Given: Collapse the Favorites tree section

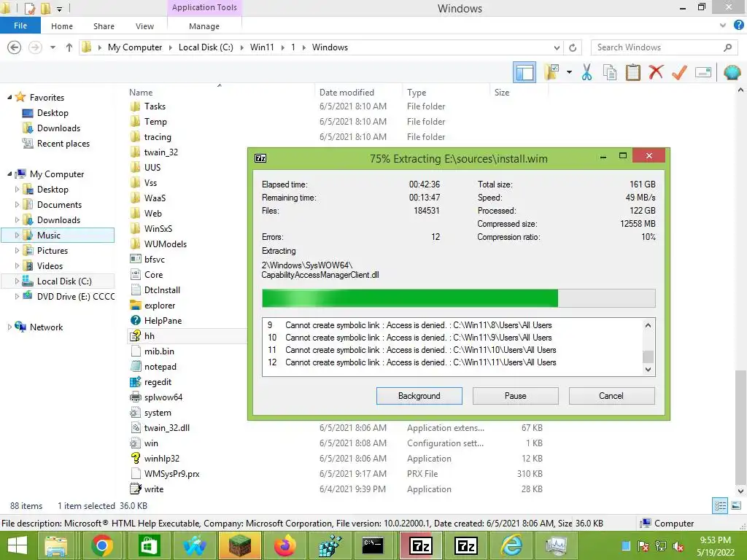Looking at the screenshot, I should (x=9, y=97).
